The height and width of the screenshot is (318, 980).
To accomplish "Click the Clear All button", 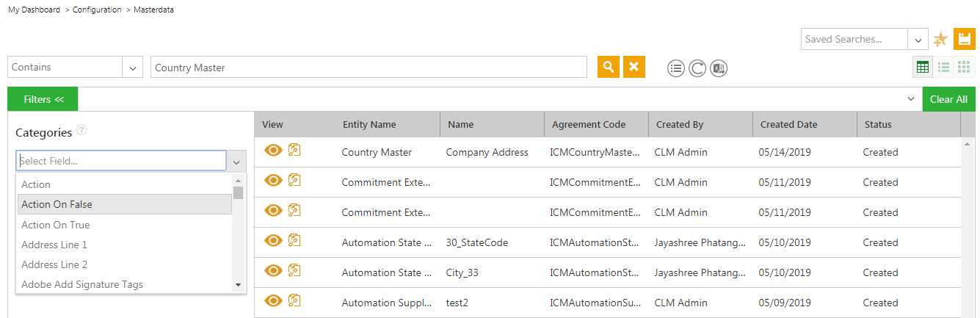I will coord(948,99).
